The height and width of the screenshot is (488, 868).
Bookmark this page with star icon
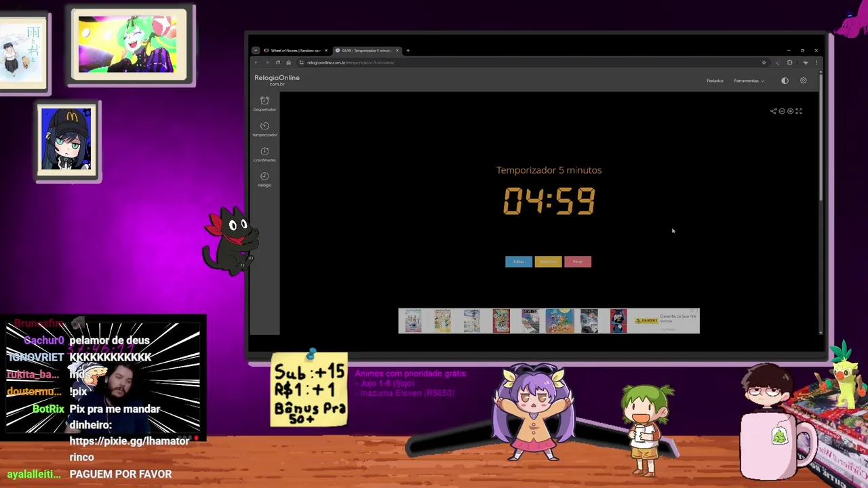[x=764, y=62]
